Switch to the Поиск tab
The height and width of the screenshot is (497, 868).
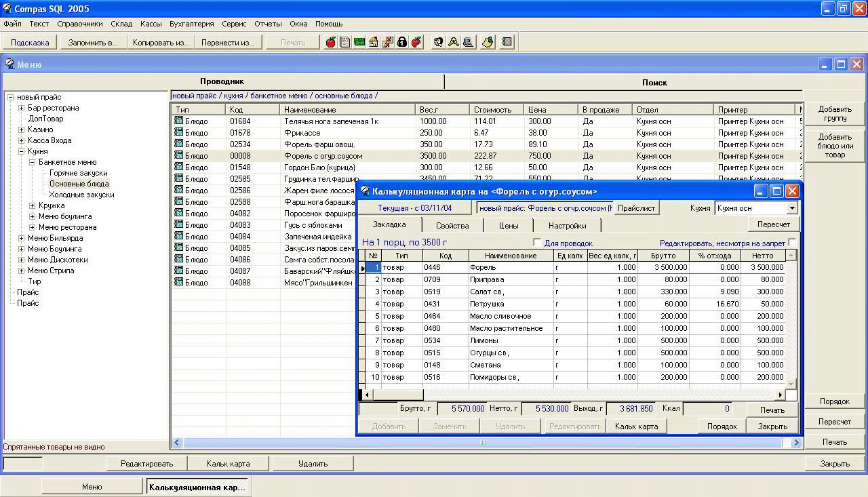tap(654, 82)
